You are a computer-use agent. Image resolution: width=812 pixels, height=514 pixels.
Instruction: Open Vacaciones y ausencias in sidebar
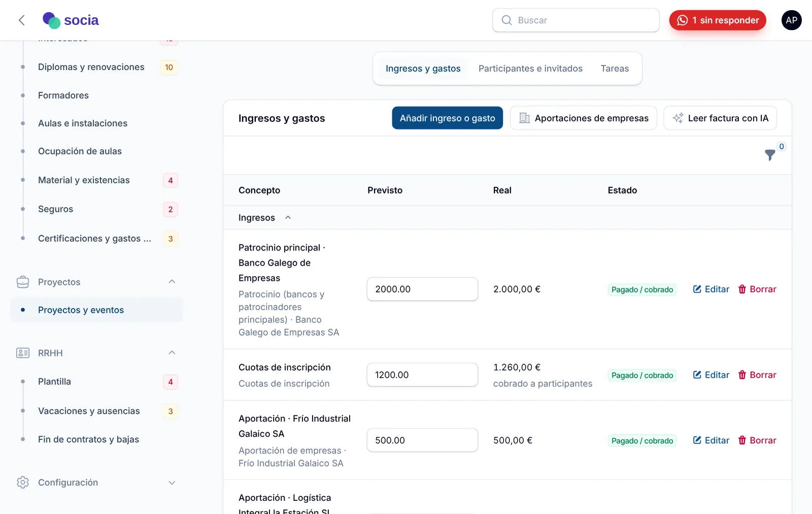pyautogui.click(x=89, y=411)
